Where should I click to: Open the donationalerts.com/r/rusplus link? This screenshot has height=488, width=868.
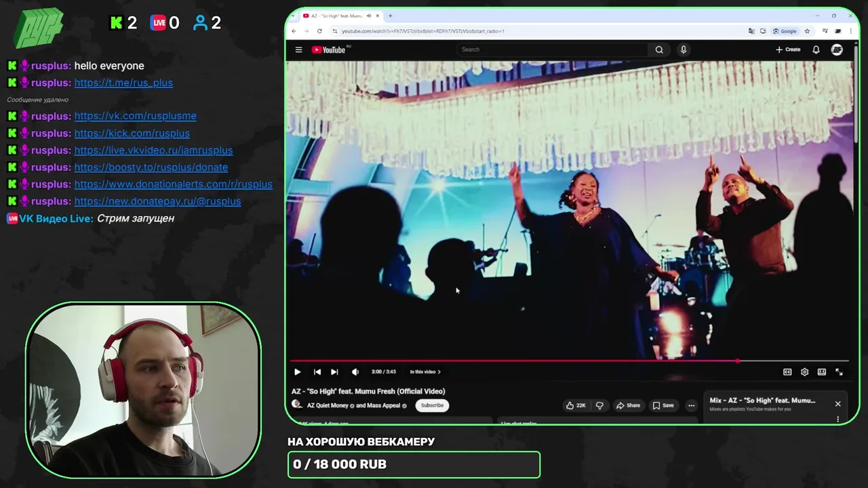(174, 184)
